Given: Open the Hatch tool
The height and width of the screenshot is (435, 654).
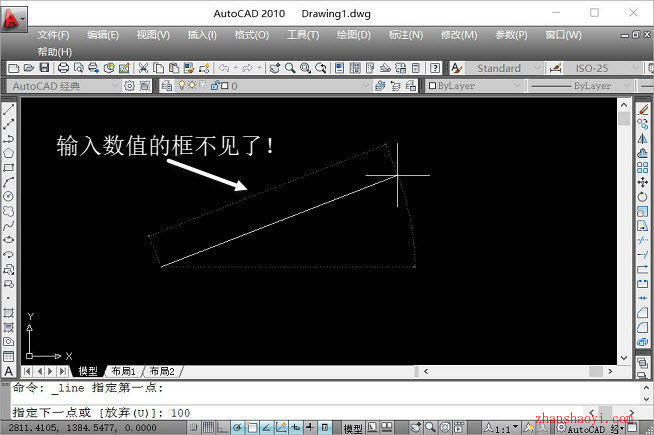Looking at the screenshot, I should click(x=8, y=312).
